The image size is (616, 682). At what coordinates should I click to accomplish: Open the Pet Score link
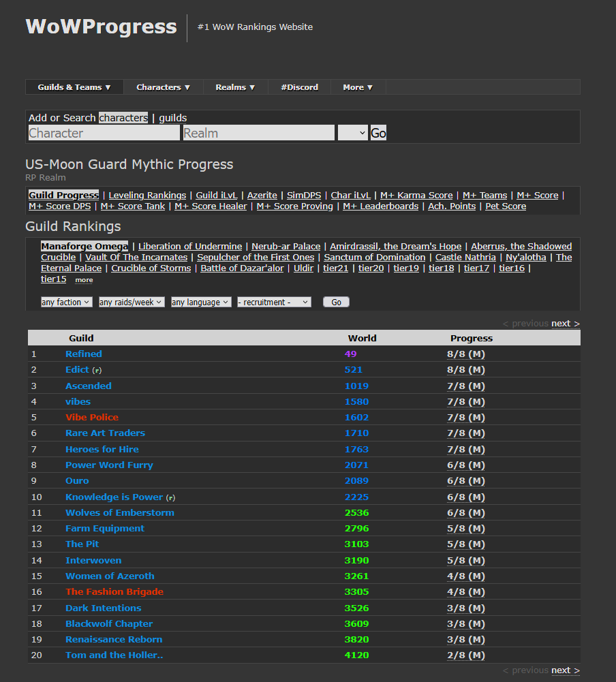(506, 206)
